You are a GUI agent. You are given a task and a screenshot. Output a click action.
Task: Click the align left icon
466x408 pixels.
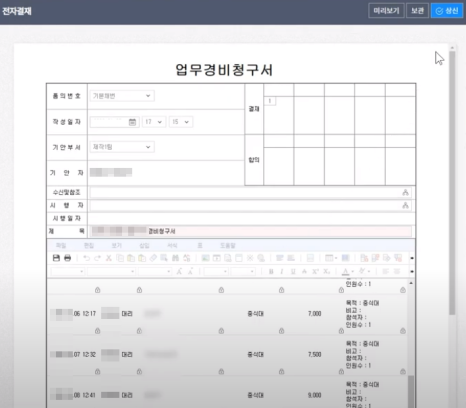tap(386, 272)
